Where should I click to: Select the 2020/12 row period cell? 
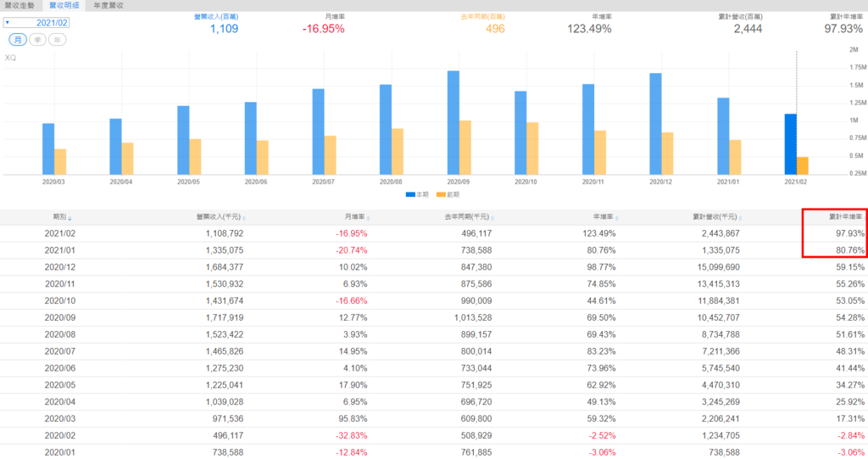[60, 267]
